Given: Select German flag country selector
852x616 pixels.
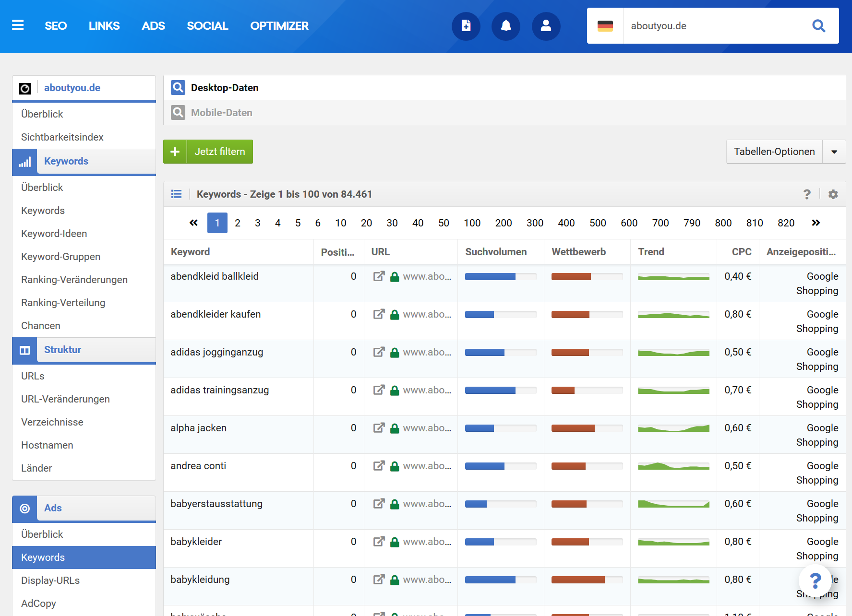Looking at the screenshot, I should click(605, 26).
